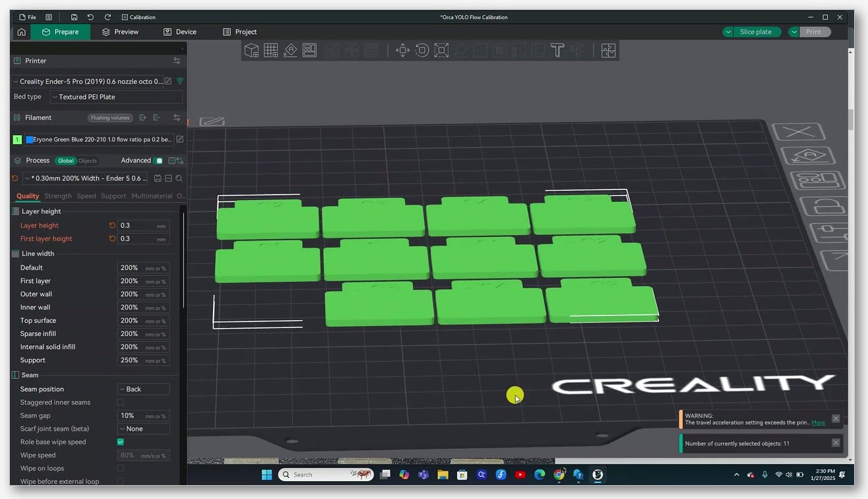The height and width of the screenshot is (499, 868).
Task: Switch to the Preview tab
Action: [x=120, y=32]
